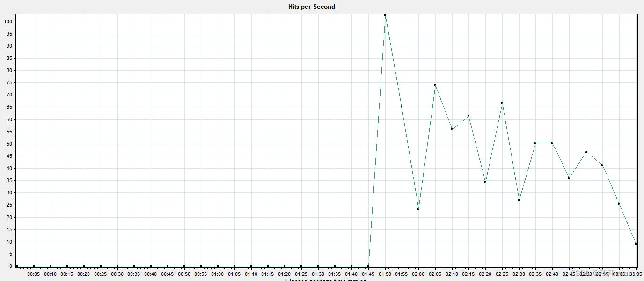644x281 pixels.
Task: Select the data point at 02:05 near 74
Action: pos(435,85)
